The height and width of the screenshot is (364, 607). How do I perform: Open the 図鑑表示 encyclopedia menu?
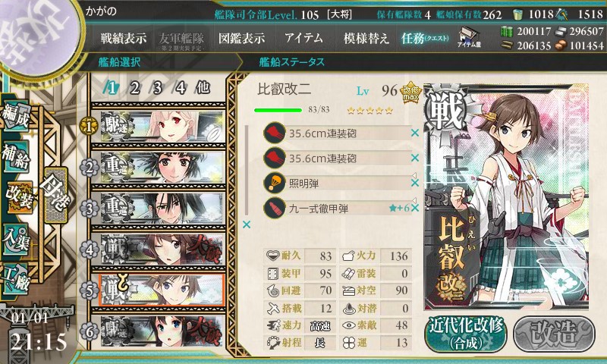[241, 38]
